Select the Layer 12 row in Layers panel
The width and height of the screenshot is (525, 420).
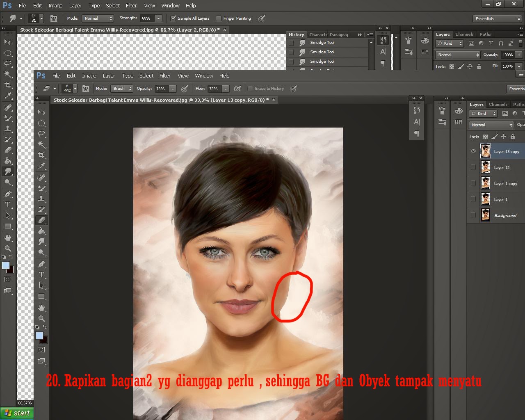click(x=496, y=167)
